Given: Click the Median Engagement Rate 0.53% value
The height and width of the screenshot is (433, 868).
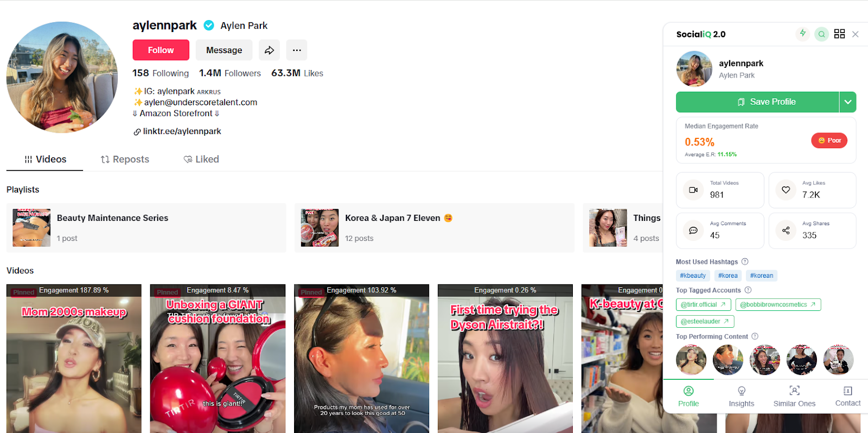Looking at the screenshot, I should point(699,142).
